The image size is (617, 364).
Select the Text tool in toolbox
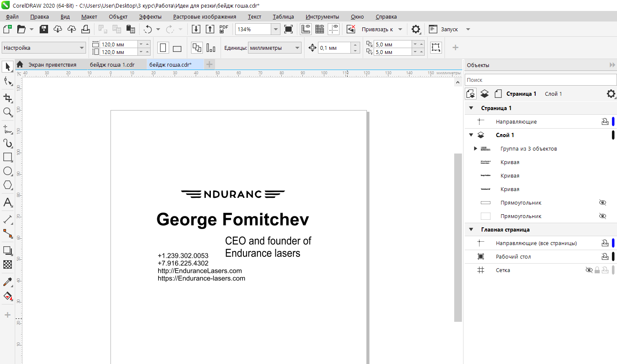[x=8, y=202]
